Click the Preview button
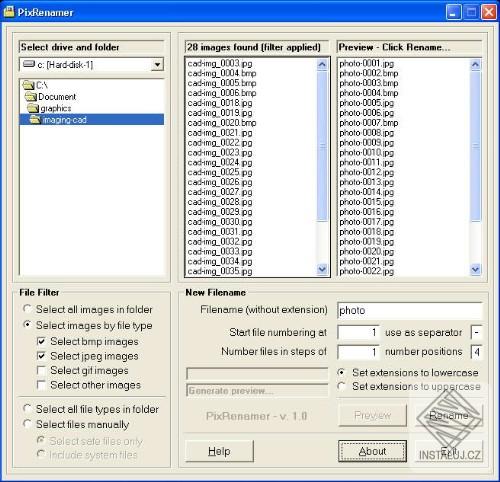500x482 pixels. 372,415
